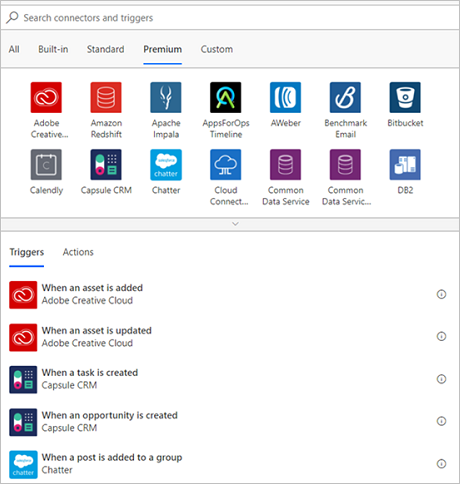Viewport: 460px width, 484px height.
Task: Choose the When an asset is updated trigger
Action: 230,337
